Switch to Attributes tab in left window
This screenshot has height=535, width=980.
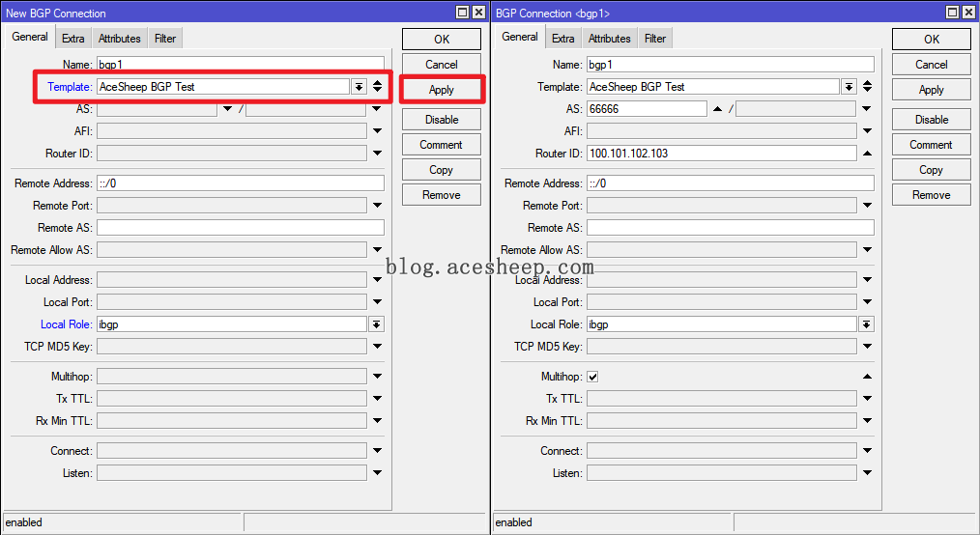[x=119, y=39]
